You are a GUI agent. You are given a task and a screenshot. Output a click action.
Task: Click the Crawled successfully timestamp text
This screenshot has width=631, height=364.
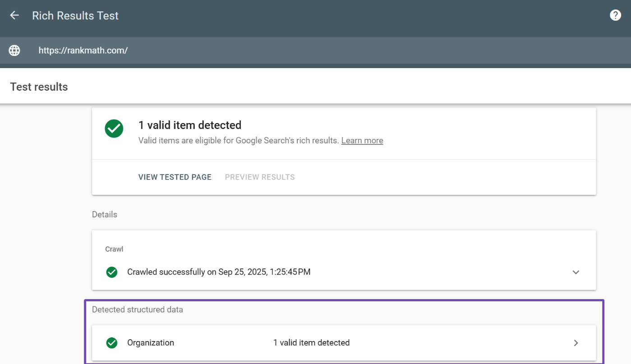[219, 272]
